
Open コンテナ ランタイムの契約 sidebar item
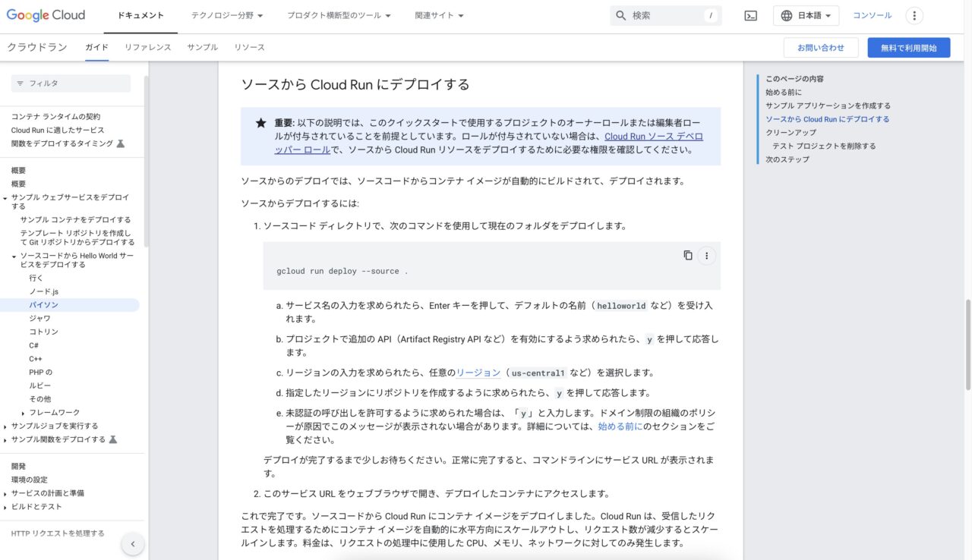(55, 117)
